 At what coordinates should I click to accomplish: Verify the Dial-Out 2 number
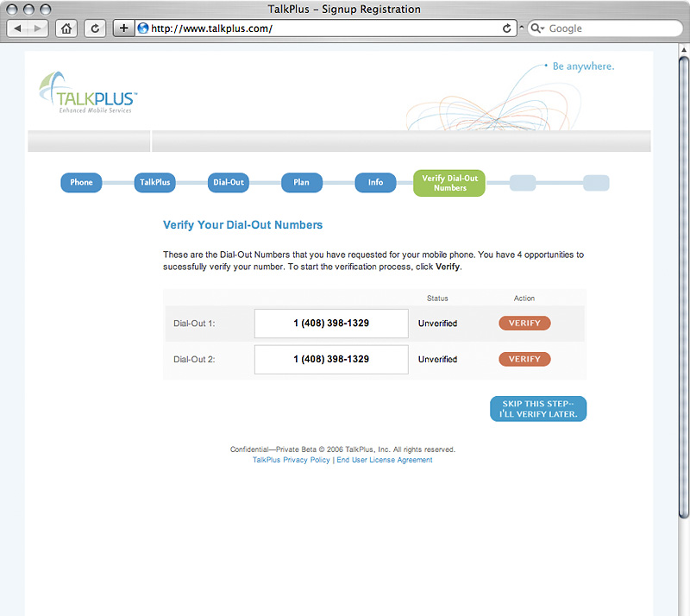click(524, 359)
